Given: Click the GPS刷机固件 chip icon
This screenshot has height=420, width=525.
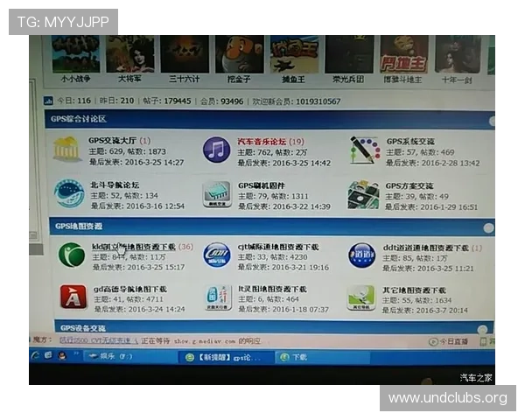Looking at the screenshot, I should click(217, 194).
